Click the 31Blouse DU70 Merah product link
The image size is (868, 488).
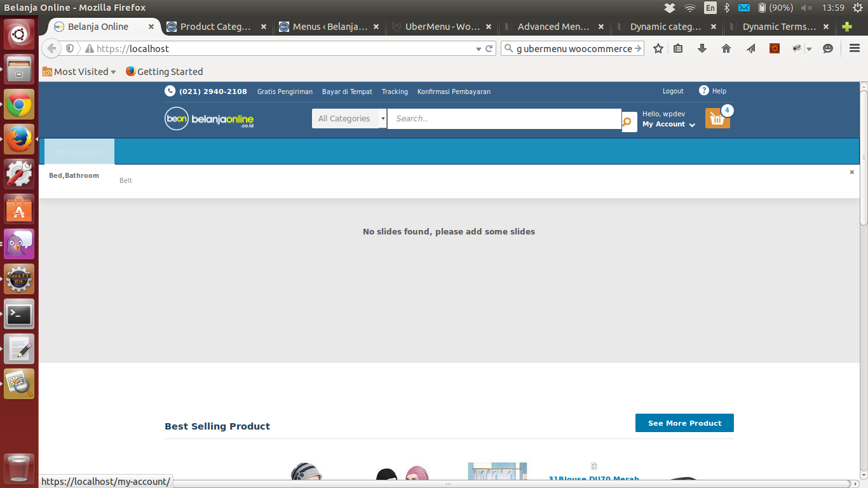pyautogui.click(x=593, y=479)
